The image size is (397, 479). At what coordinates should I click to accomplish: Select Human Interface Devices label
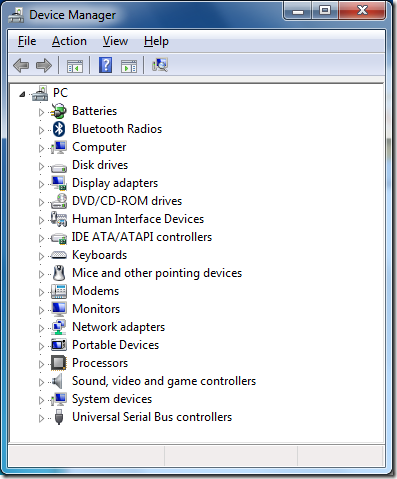tap(138, 219)
